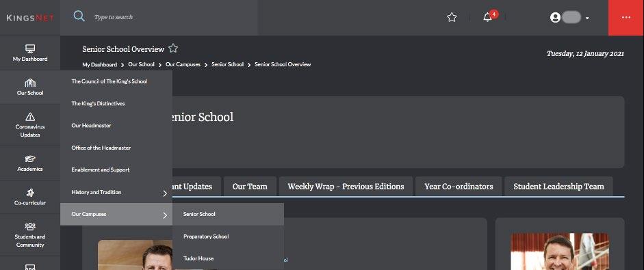Choose 'Tudor House' in submenu

tap(228, 258)
